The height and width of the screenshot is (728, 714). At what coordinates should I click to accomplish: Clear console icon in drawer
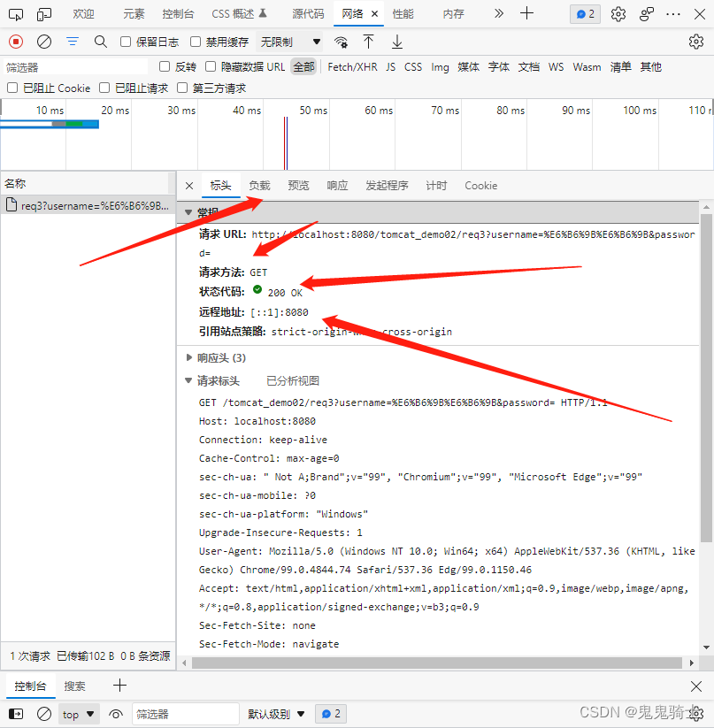tap(44, 714)
